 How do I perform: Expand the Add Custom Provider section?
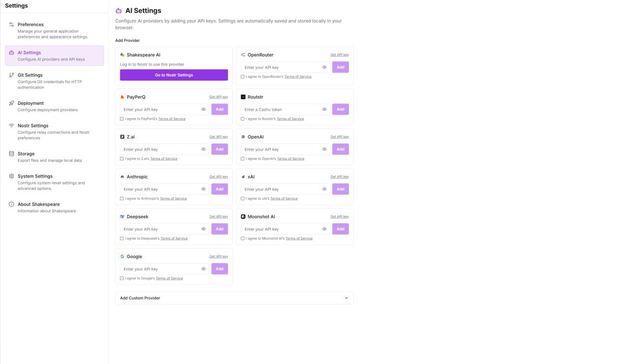[234, 298]
